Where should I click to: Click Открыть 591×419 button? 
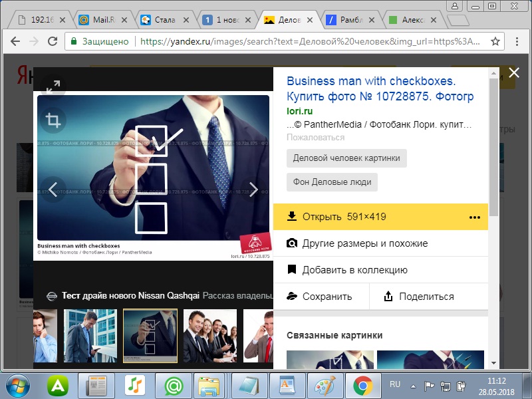point(380,217)
